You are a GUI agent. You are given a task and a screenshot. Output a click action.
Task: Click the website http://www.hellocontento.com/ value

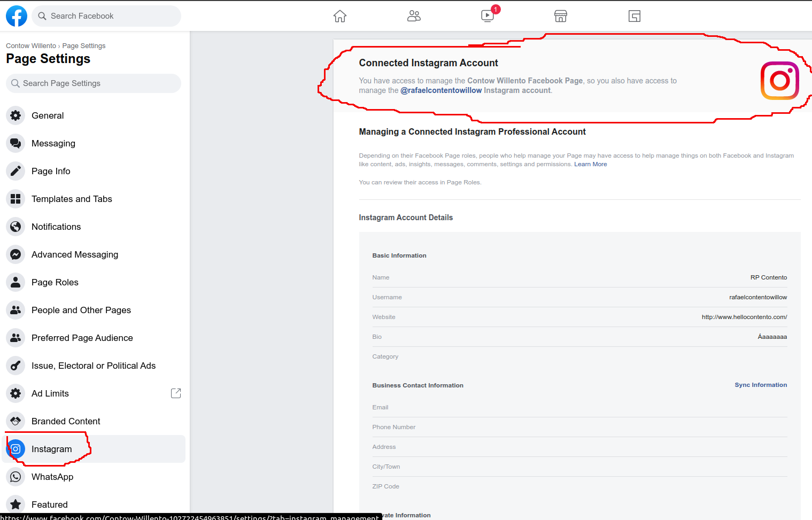[x=744, y=317]
